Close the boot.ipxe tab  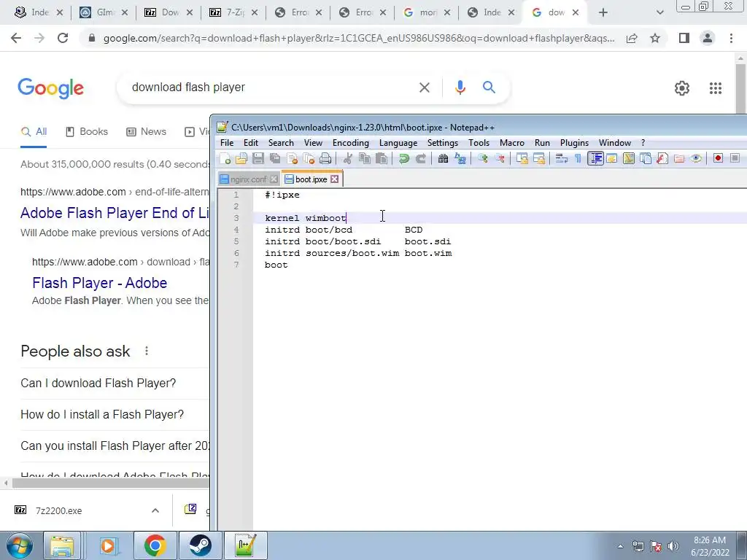tap(334, 179)
